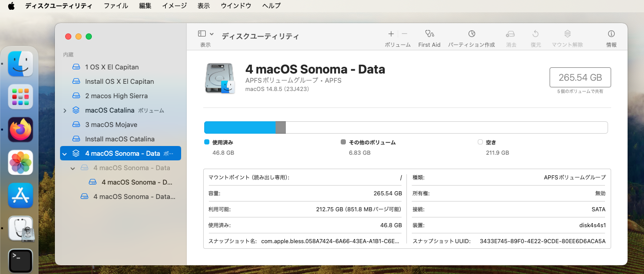This screenshot has height=274, width=644.
Task: Select 1 OS X El Capitan volume
Action: 111,67
